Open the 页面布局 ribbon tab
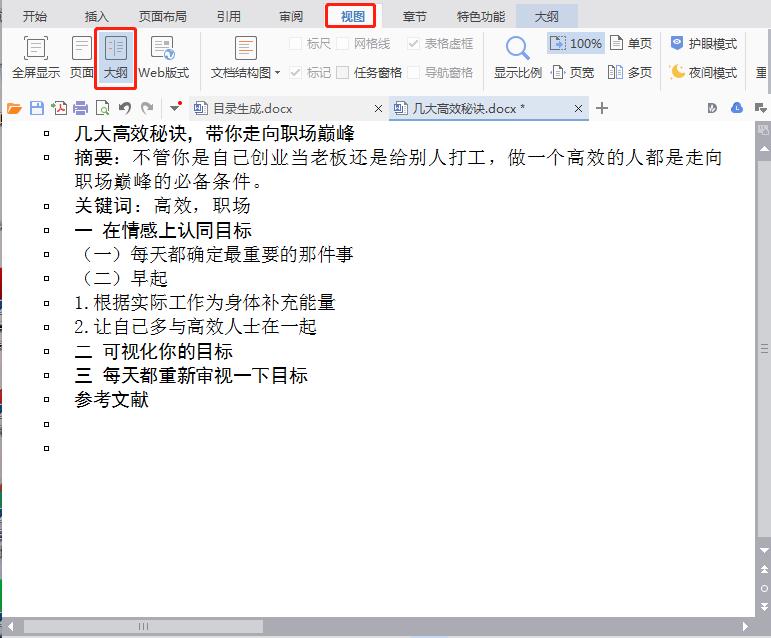Screen dimensions: 771x638 [x=163, y=16]
